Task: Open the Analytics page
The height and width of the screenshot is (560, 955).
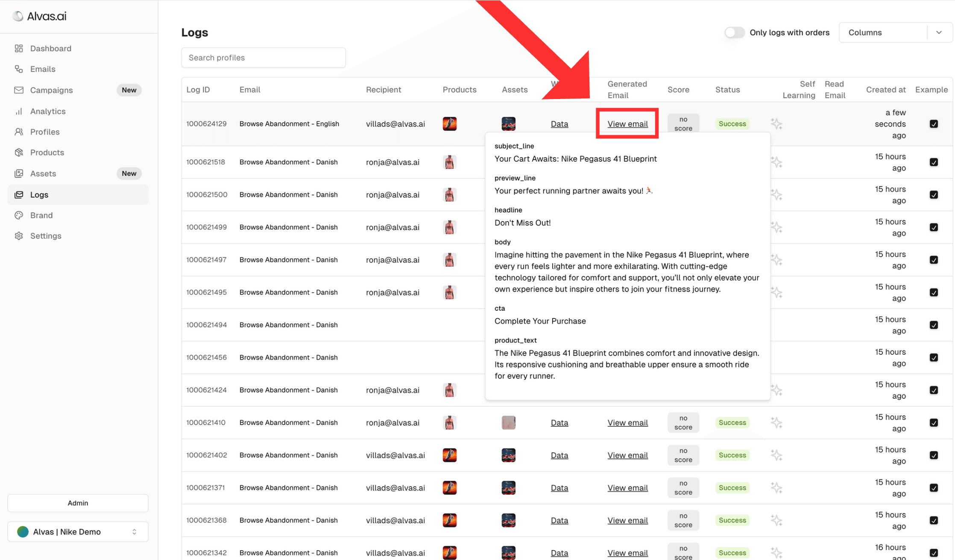Action: (x=47, y=111)
